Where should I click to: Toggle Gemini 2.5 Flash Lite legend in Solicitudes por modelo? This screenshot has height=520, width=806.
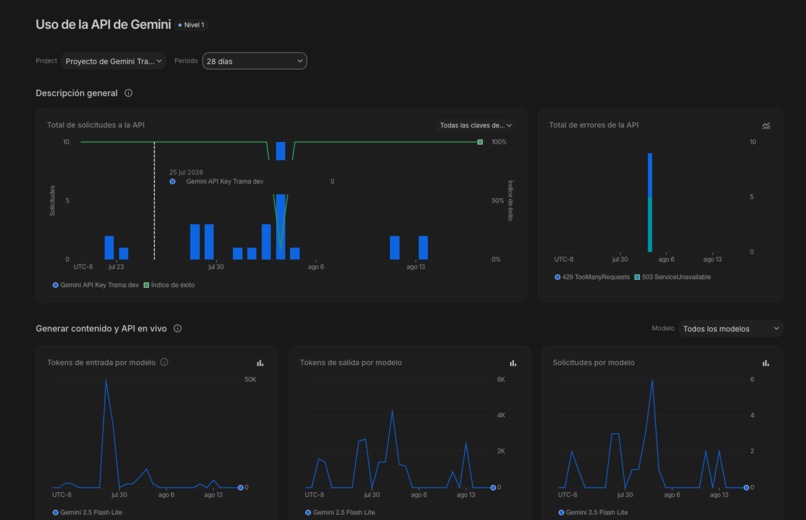593,512
